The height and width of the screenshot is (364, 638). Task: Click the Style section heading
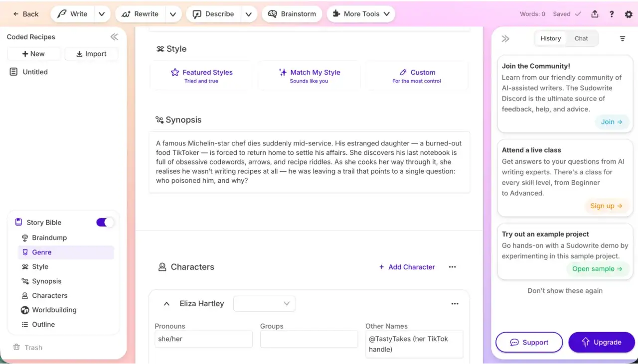171,49
